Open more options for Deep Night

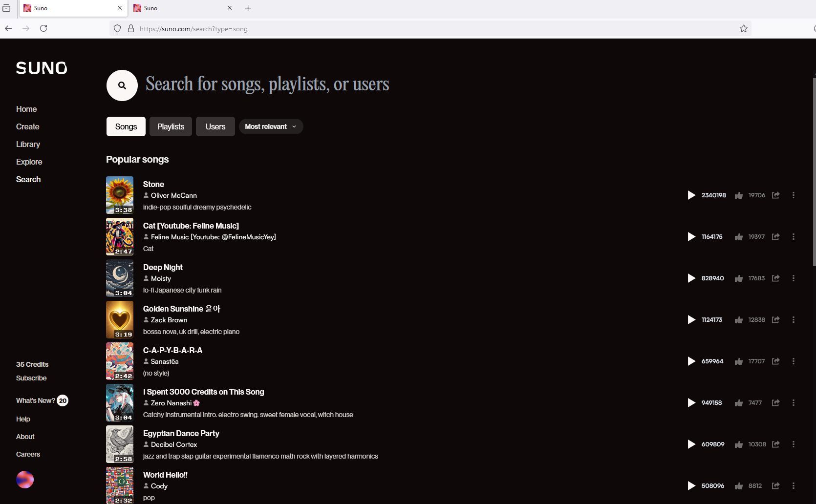point(794,278)
